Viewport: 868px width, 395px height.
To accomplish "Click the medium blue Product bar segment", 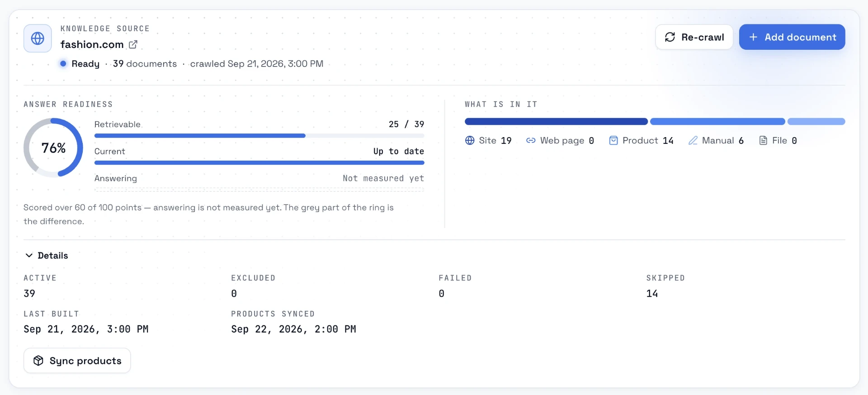I will coord(717,122).
